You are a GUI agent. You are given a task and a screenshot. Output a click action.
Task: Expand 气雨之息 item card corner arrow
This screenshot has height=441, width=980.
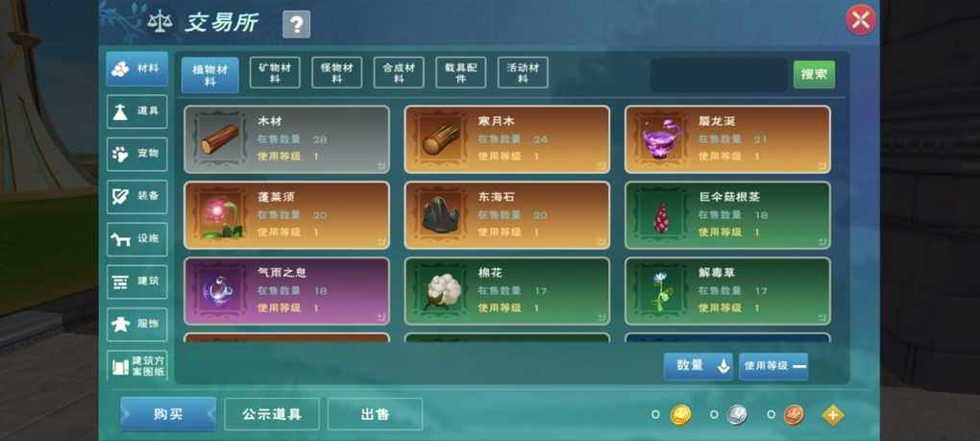(381, 317)
